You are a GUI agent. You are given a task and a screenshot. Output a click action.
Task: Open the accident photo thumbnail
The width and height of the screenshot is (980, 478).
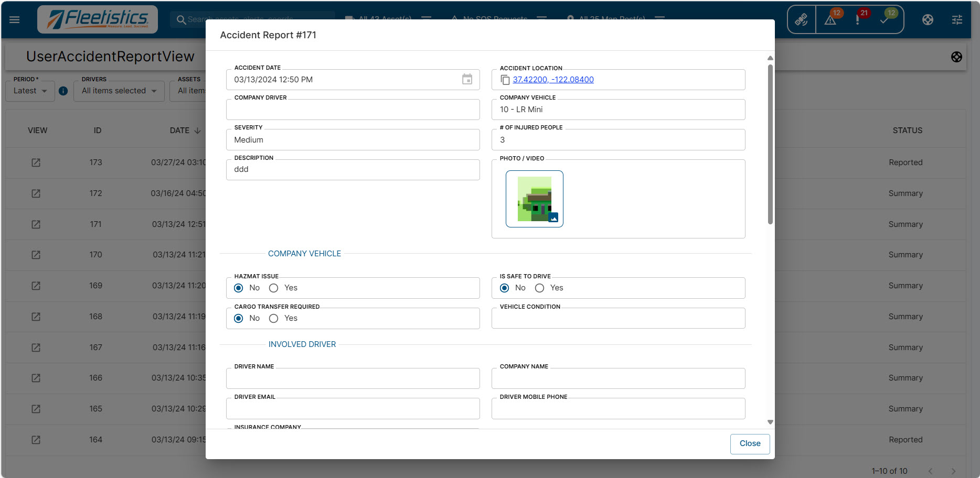click(534, 199)
